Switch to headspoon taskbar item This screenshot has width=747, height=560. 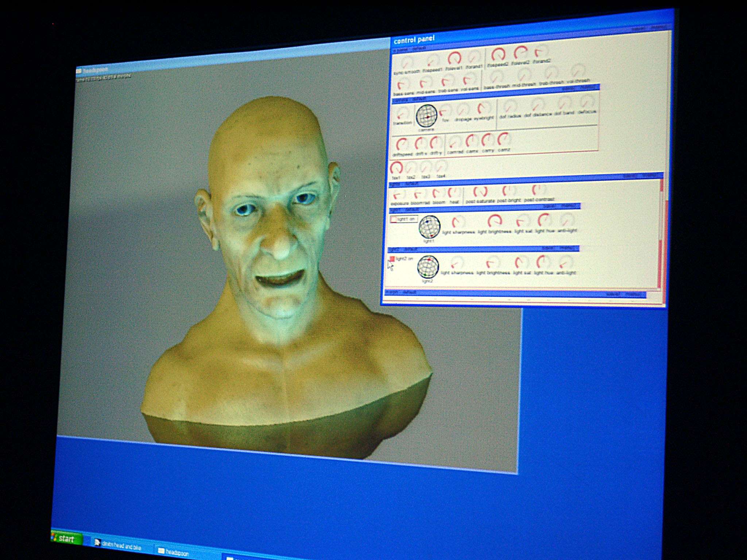tap(174, 552)
